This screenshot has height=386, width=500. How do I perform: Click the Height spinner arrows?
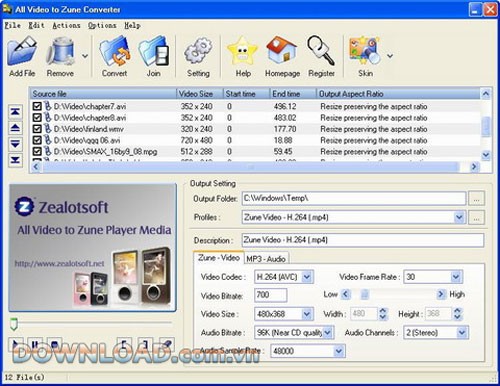coord(457,314)
